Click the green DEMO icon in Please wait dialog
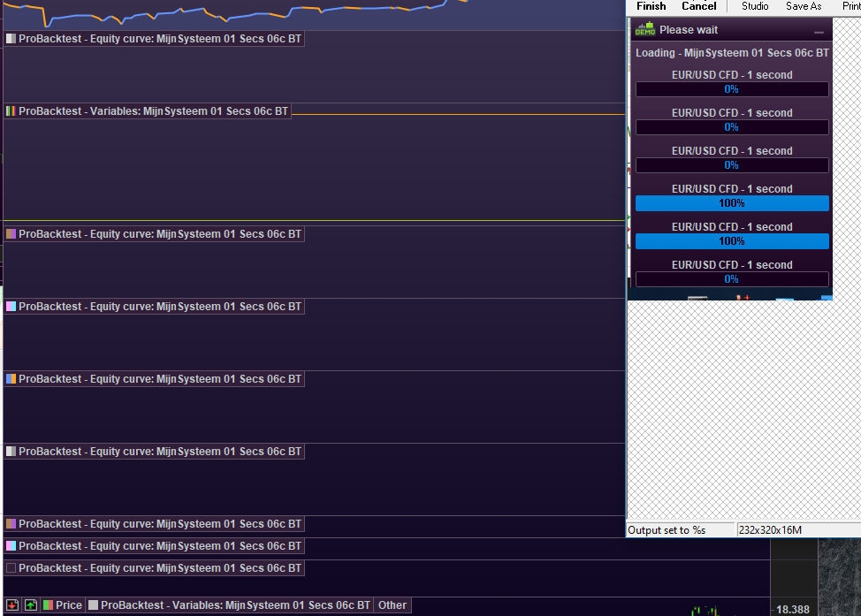 tap(645, 29)
